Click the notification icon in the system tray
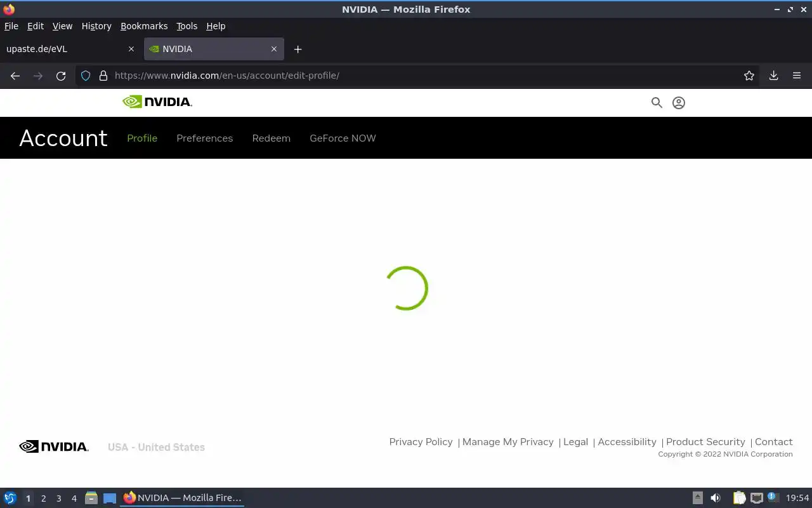 click(x=773, y=497)
